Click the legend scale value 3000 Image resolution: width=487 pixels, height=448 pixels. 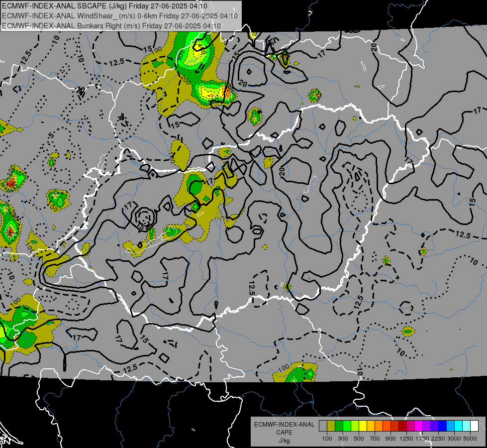click(454, 439)
